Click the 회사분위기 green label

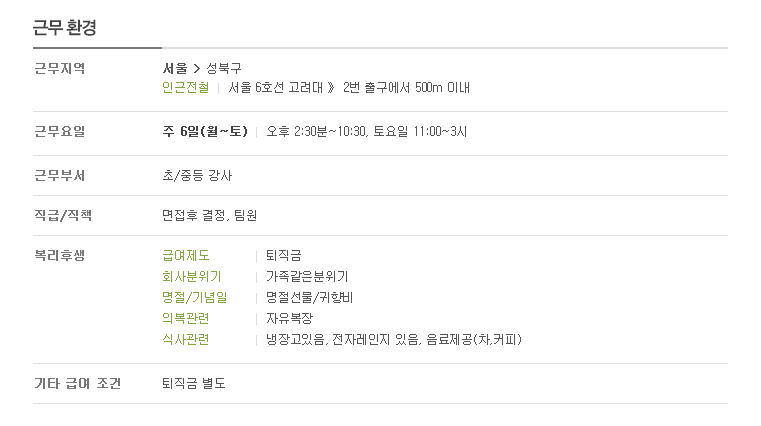[x=192, y=277]
